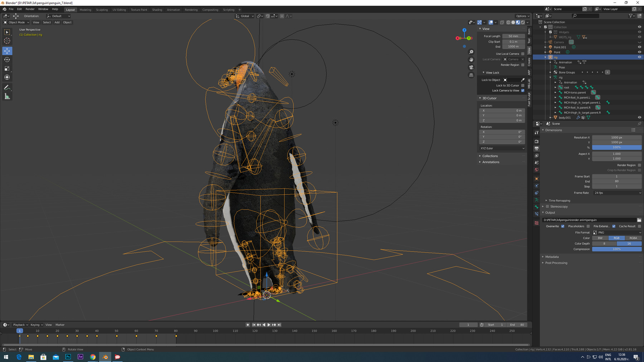644x362 pixels.
Task: Toggle camera view in the viewport
Action: (471, 67)
